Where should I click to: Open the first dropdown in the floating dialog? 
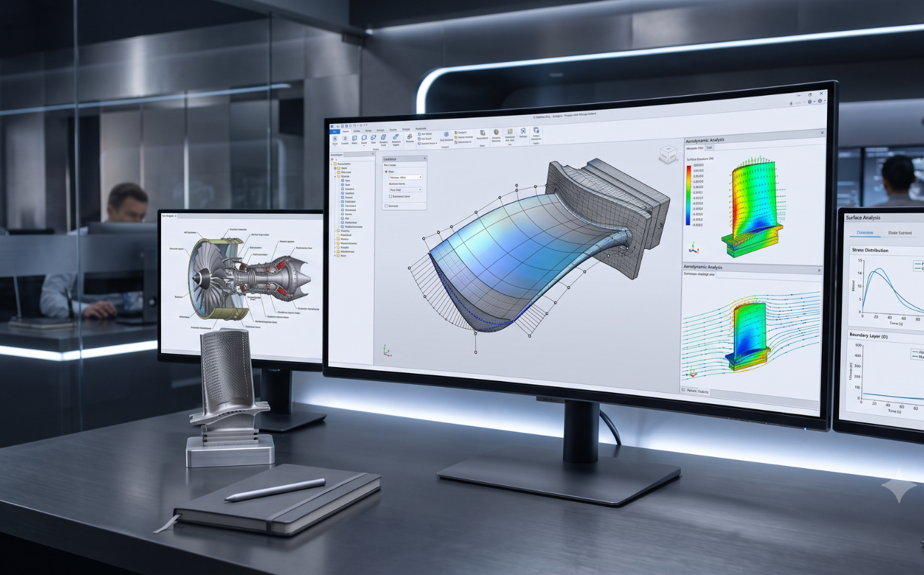pos(405,177)
